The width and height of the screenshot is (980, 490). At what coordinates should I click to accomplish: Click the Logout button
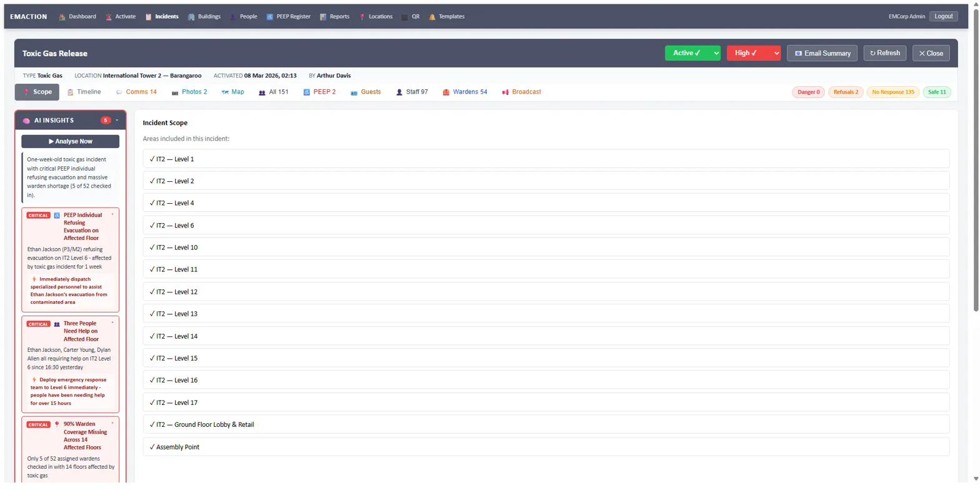[x=943, y=16]
